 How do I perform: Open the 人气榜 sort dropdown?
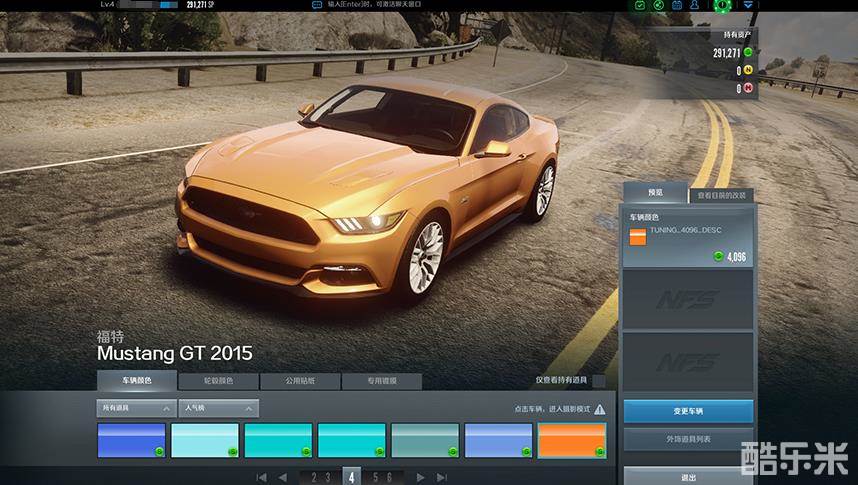218,408
